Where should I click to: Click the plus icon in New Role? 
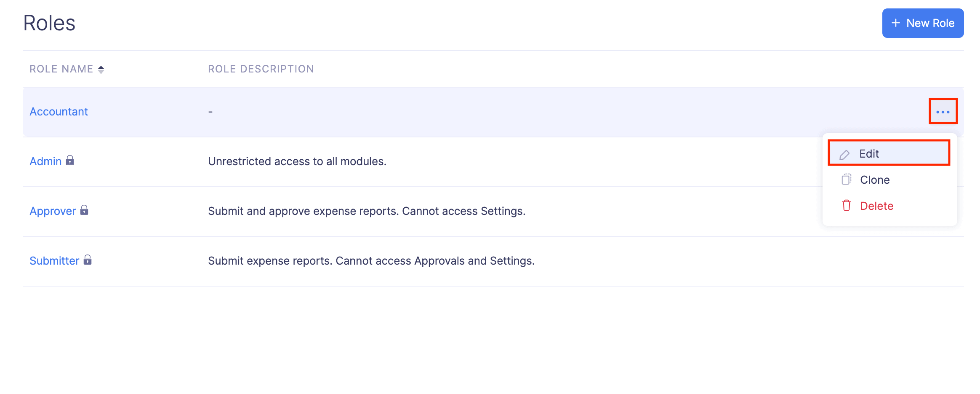(x=895, y=23)
